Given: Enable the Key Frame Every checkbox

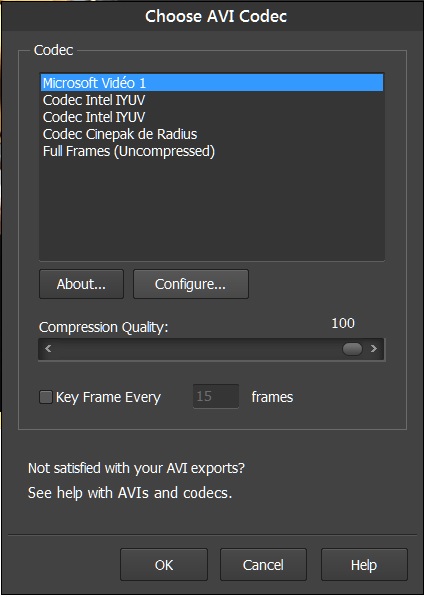Looking at the screenshot, I should [x=46, y=397].
